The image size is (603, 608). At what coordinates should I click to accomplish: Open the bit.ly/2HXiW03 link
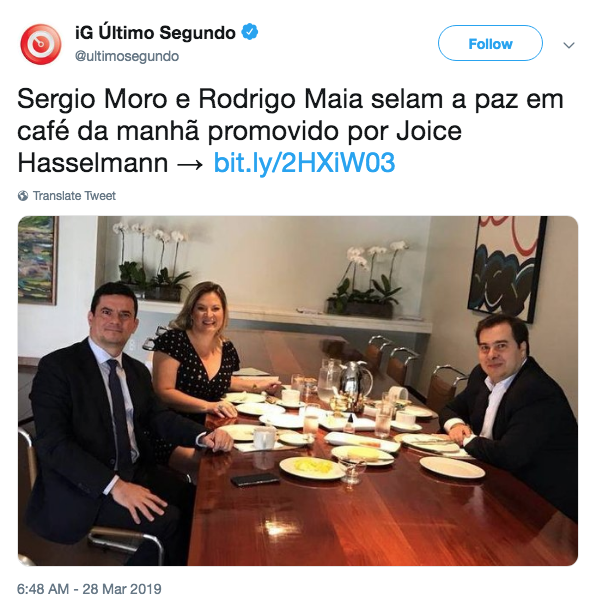(x=304, y=162)
